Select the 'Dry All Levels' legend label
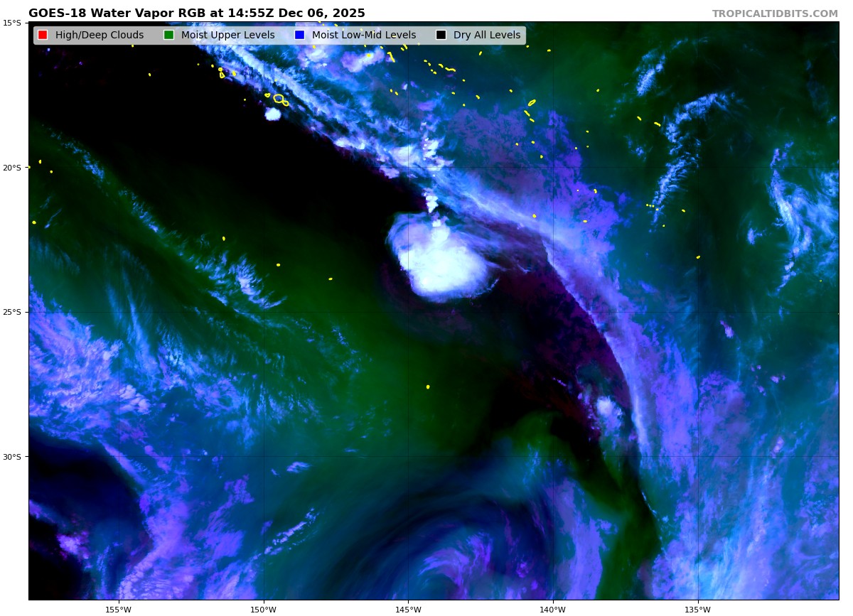Viewport: 853px width, 616px height. (486, 35)
